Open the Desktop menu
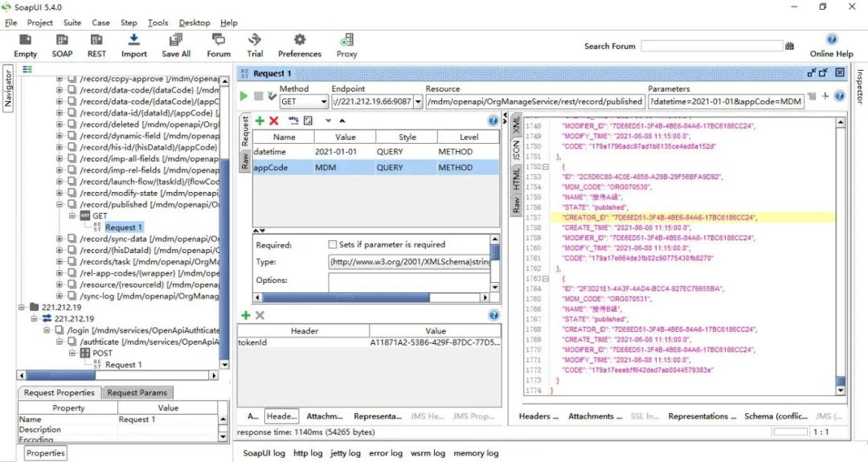This screenshot has height=462, width=868. (194, 22)
